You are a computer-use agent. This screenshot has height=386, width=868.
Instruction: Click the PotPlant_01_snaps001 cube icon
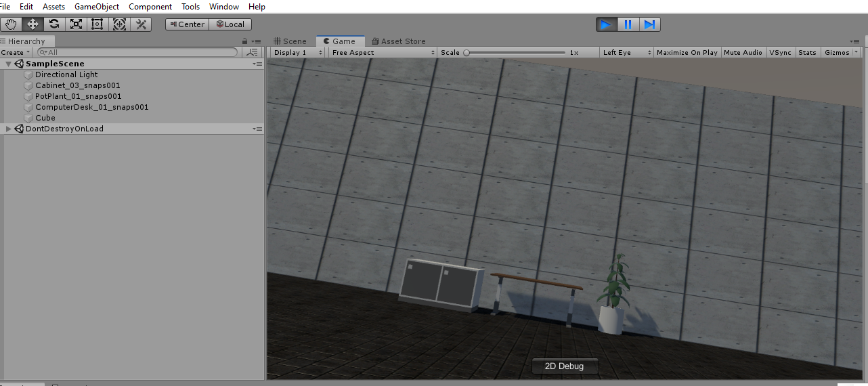coord(28,96)
